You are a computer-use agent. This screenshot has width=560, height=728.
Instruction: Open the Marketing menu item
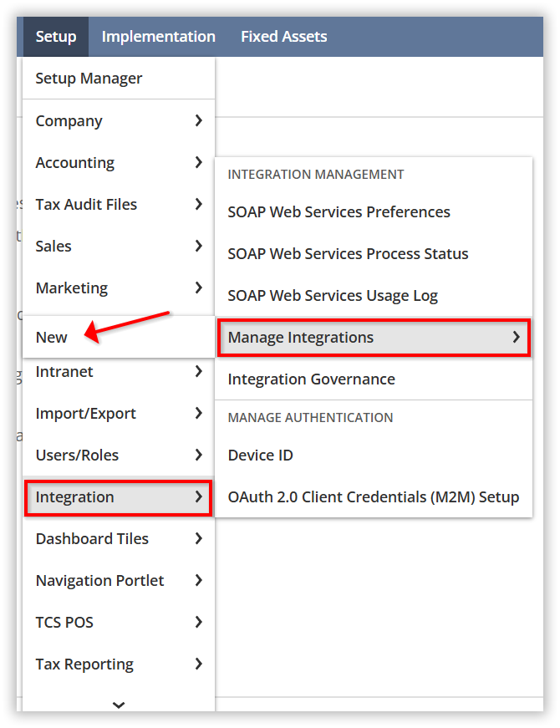(x=119, y=288)
